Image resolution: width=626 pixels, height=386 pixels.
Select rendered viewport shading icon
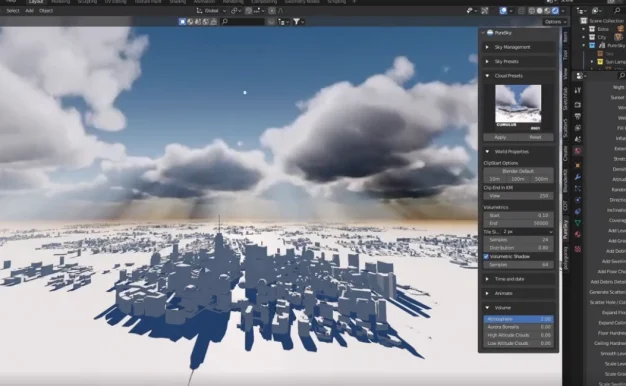pyautogui.click(x=555, y=11)
